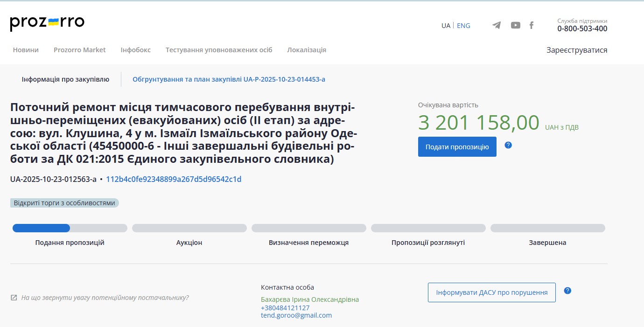Image resolution: width=644 pixels, height=327 pixels.
Task: Click help icon next to Інформувати ДАСУ button
Action: tap(567, 291)
